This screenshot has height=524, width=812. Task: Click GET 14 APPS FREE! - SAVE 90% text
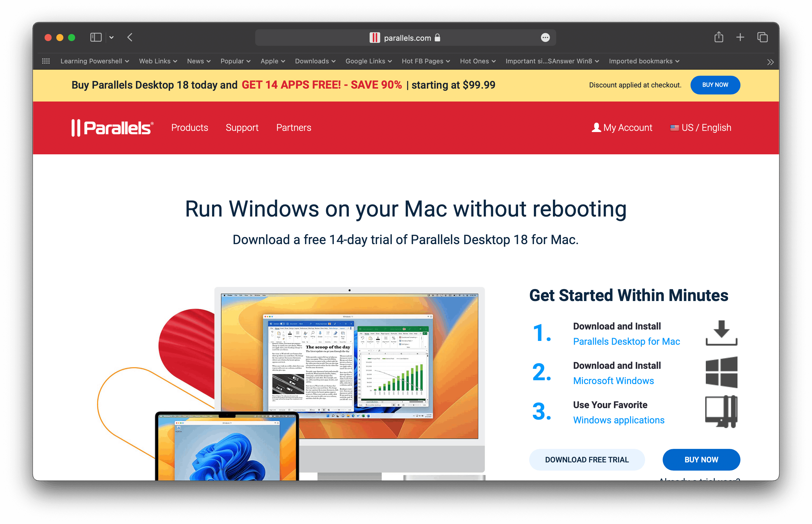(x=322, y=85)
